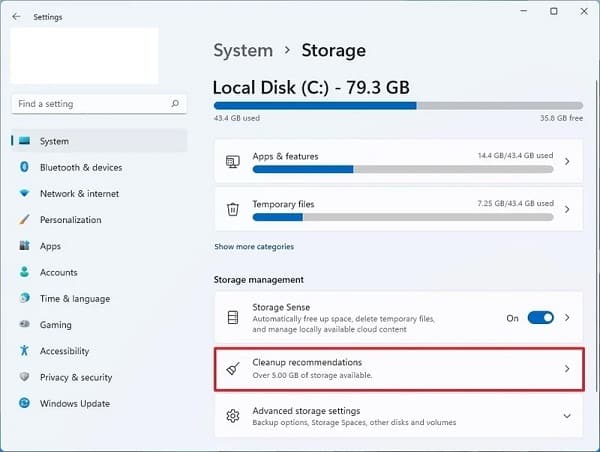
Task: Open Bluetooth & devices settings
Action: pos(99,167)
